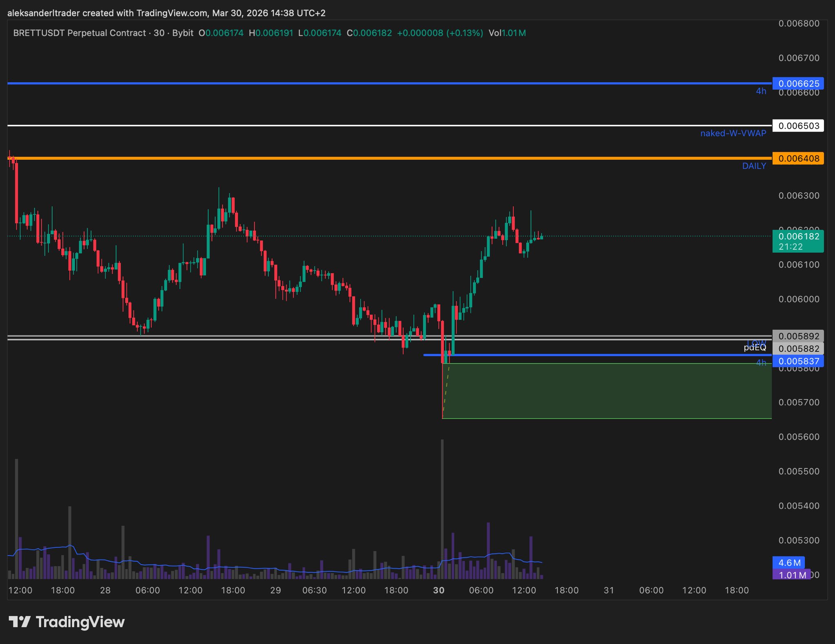Click the tallest grey volume bar
The image size is (835, 644).
(442, 509)
